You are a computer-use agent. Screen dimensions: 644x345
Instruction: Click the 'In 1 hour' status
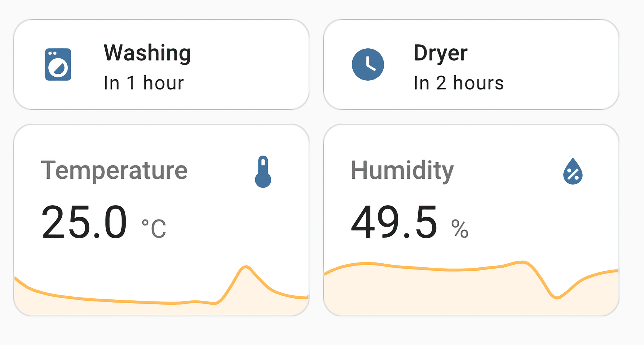144,83
